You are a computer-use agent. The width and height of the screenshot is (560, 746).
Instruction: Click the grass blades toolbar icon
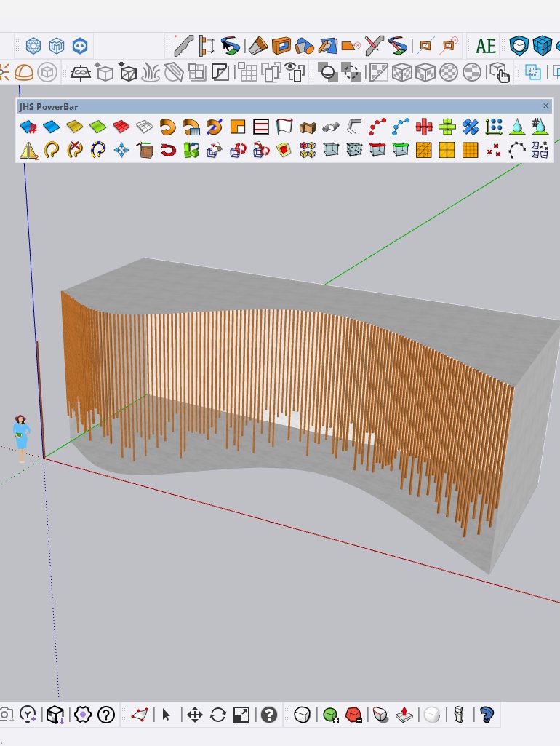point(151,72)
